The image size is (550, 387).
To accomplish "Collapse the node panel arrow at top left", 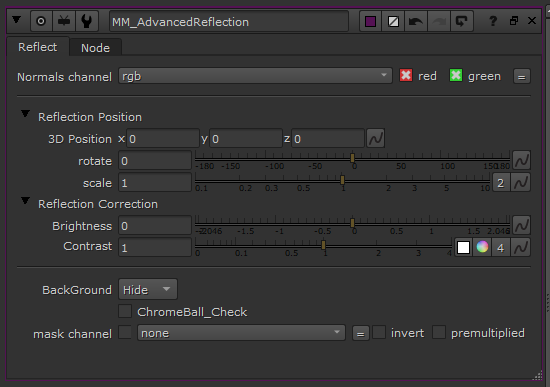I will coord(16,20).
